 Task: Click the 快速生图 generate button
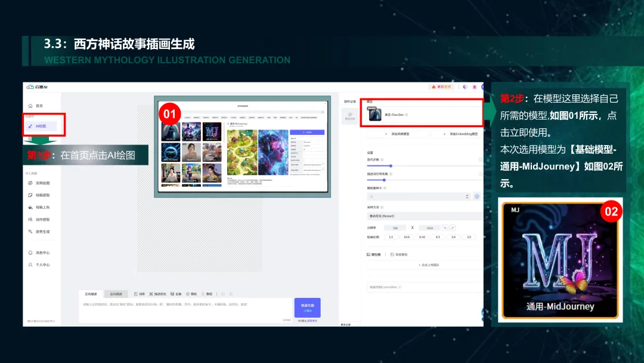pos(308,307)
